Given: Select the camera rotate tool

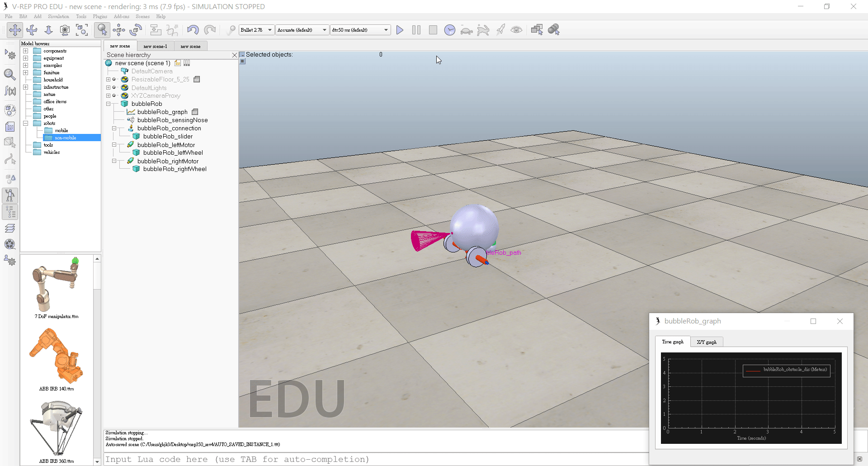Looking at the screenshot, I should pos(32,30).
